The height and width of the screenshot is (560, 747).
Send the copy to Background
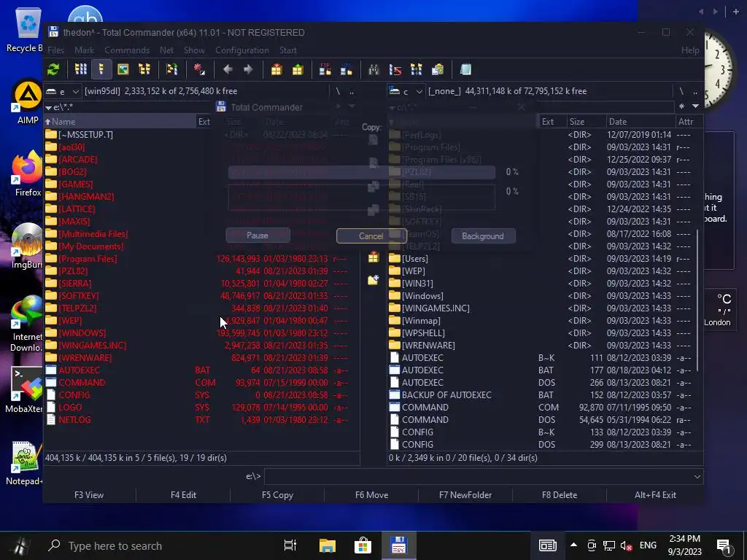pyautogui.click(x=483, y=236)
